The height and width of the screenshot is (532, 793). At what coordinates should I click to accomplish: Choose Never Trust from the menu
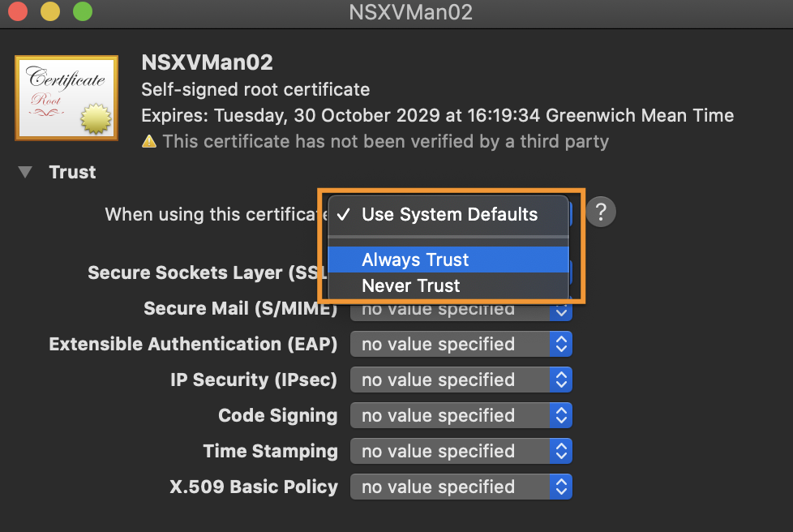click(448, 285)
